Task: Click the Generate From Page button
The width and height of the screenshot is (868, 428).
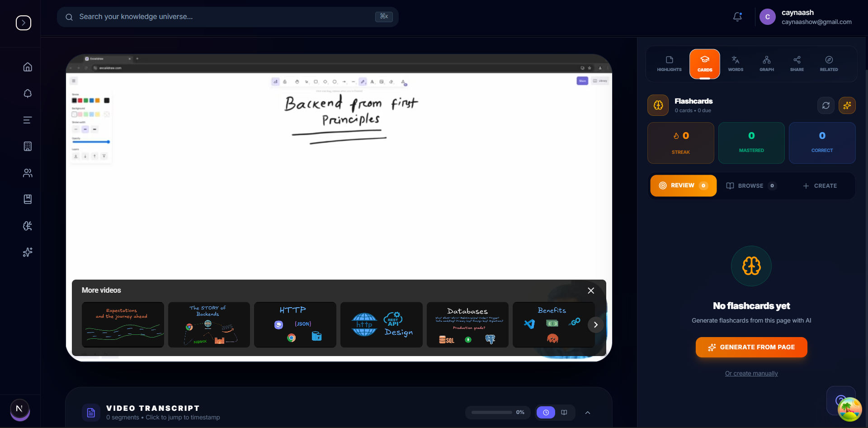Action: point(751,347)
